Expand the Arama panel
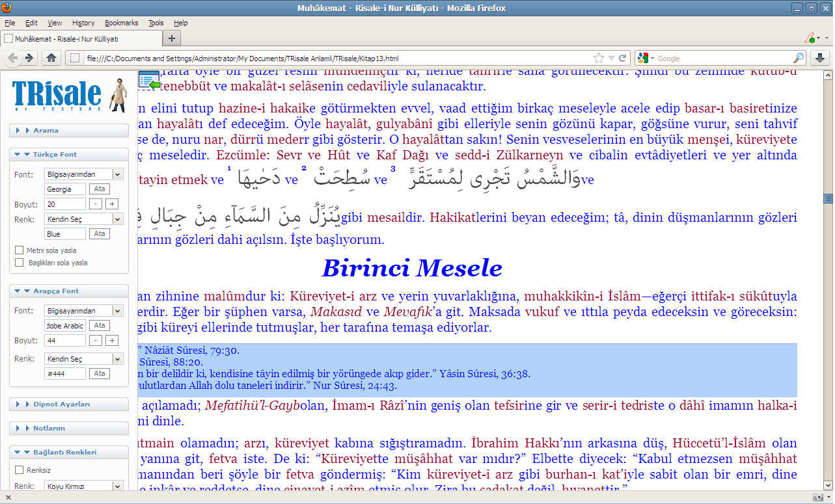The width and height of the screenshot is (835, 504). 69,131
